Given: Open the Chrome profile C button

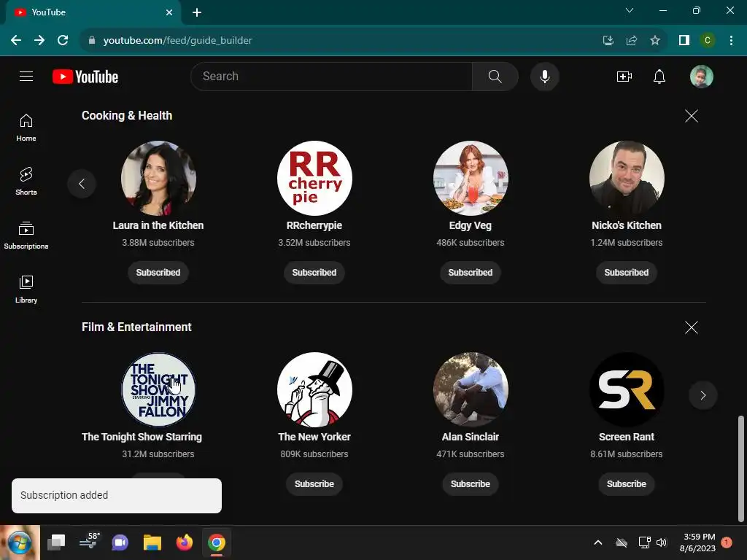Looking at the screenshot, I should pos(708,41).
